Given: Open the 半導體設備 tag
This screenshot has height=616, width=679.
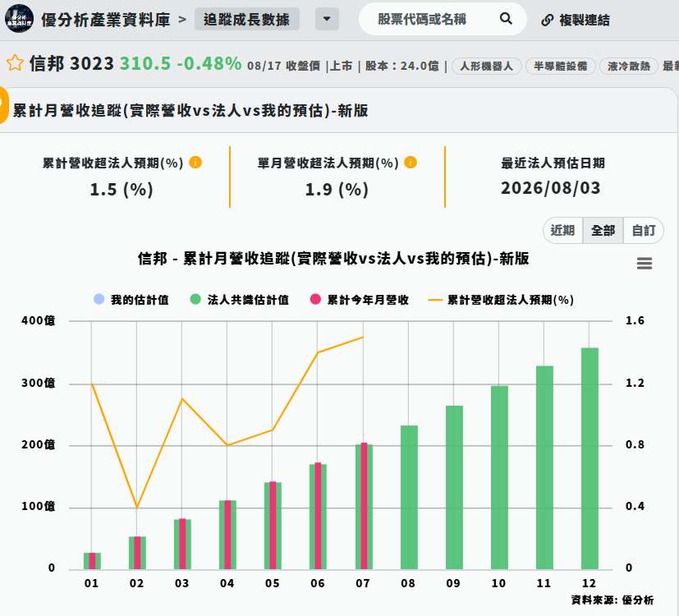Looking at the screenshot, I should click(560, 67).
